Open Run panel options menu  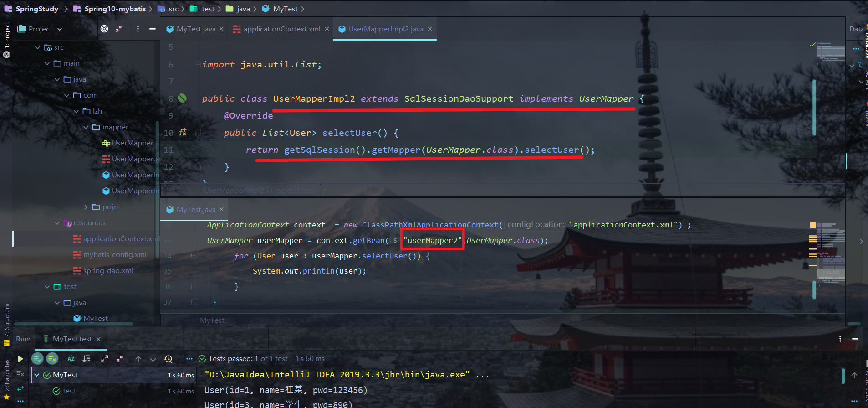(x=840, y=339)
